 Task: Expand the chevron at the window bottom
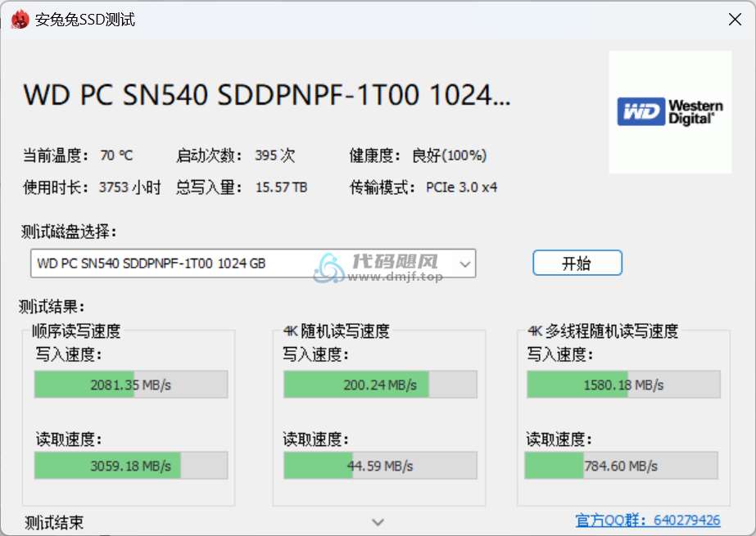click(378, 522)
